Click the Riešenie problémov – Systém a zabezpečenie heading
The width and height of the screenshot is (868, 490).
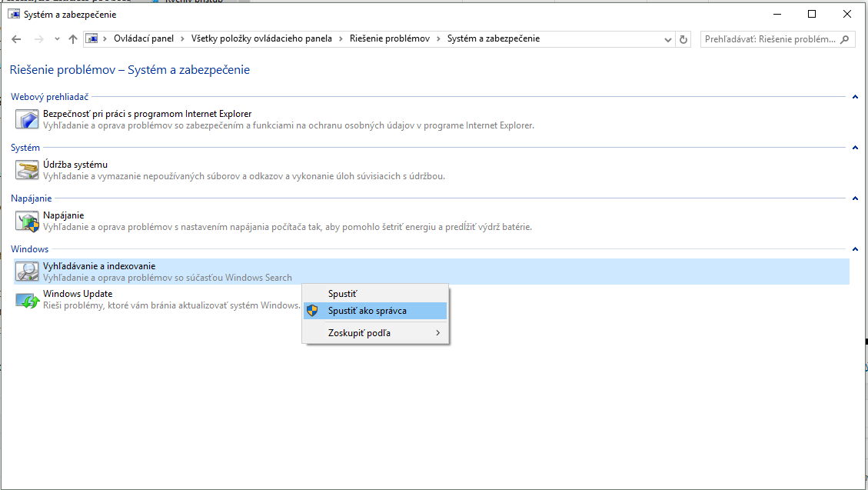[x=129, y=70]
